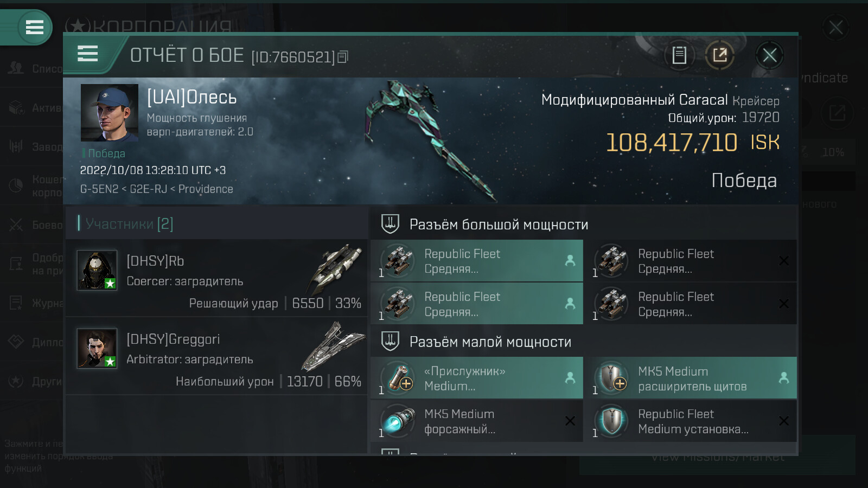Click the G-5EN2 location link
This screenshot has width=868, height=488.
99,189
